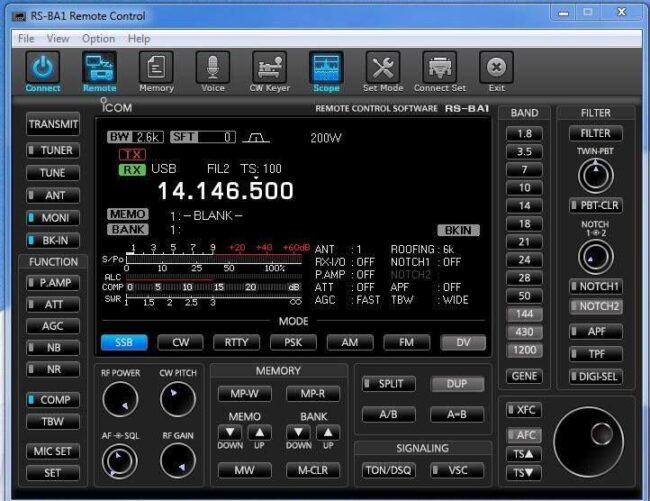This screenshot has height=501, width=650.
Task: Open the Connect Set icon
Action: point(440,67)
